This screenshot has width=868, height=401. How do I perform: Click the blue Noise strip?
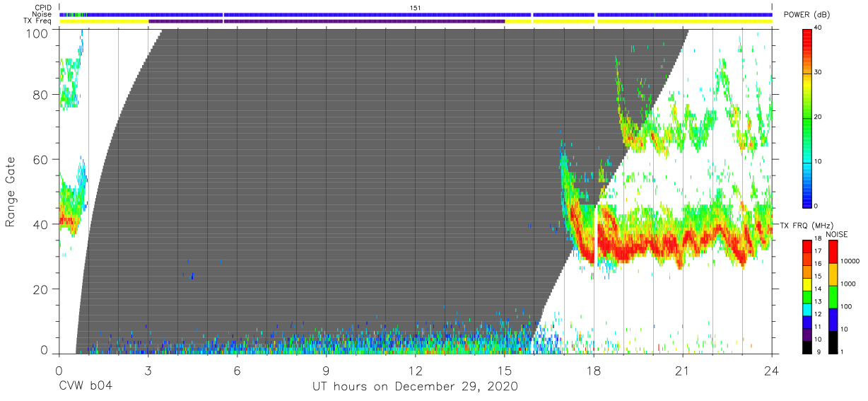tap(416, 14)
